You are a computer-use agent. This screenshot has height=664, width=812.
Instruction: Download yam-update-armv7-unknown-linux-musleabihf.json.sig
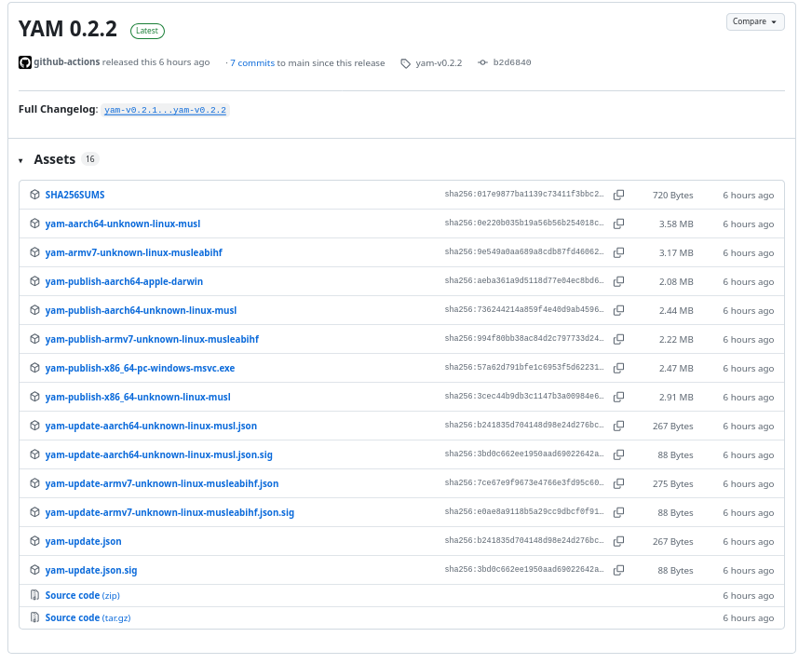(169, 513)
